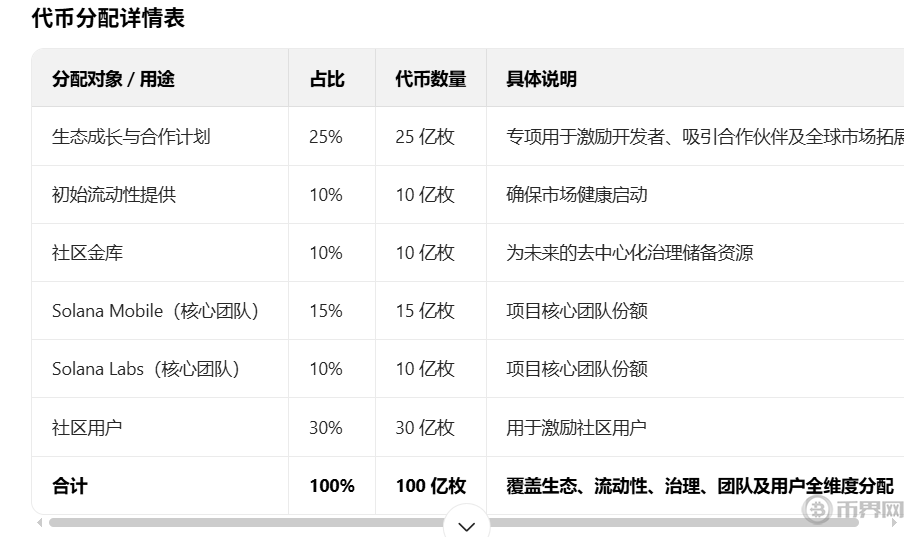Select the 15% percentage cell
The height and width of the screenshot is (537, 915).
click(x=326, y=311)
